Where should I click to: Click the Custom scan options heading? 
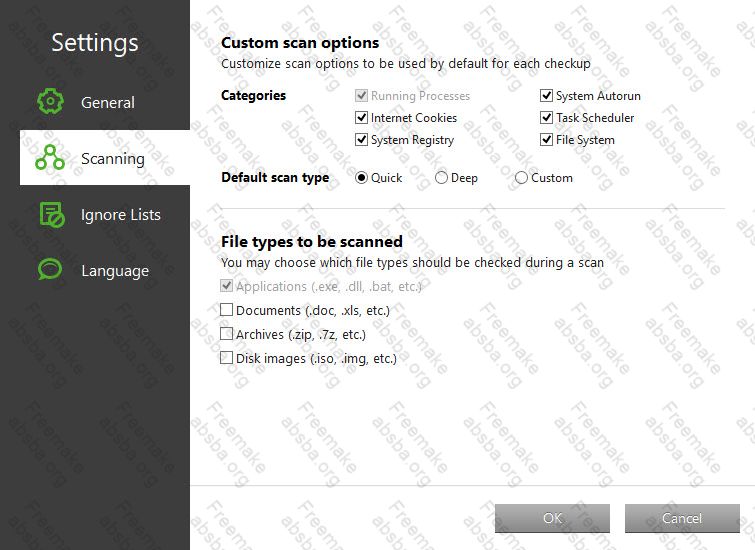300,43
